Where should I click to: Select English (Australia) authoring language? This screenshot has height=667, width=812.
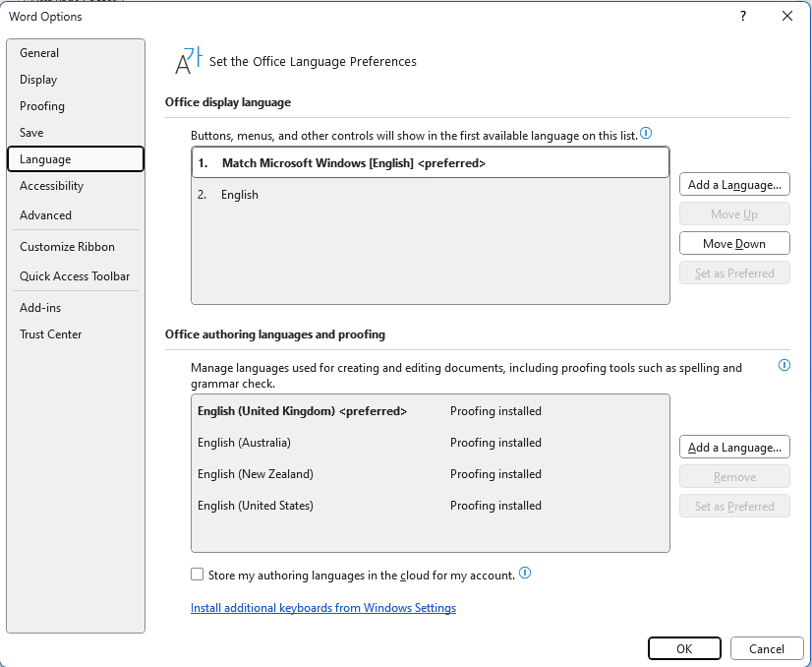[431, 443]
